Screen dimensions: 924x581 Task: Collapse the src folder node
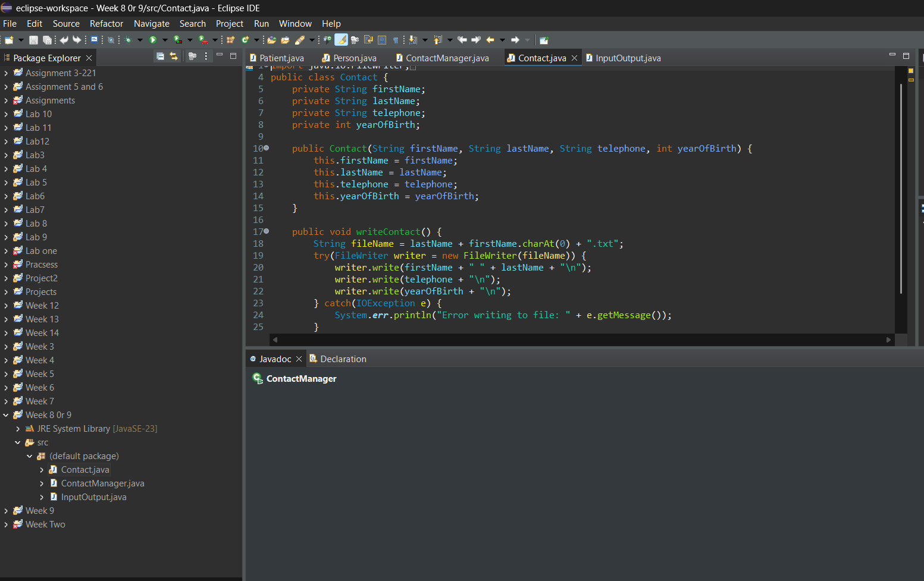pos(18,442)
